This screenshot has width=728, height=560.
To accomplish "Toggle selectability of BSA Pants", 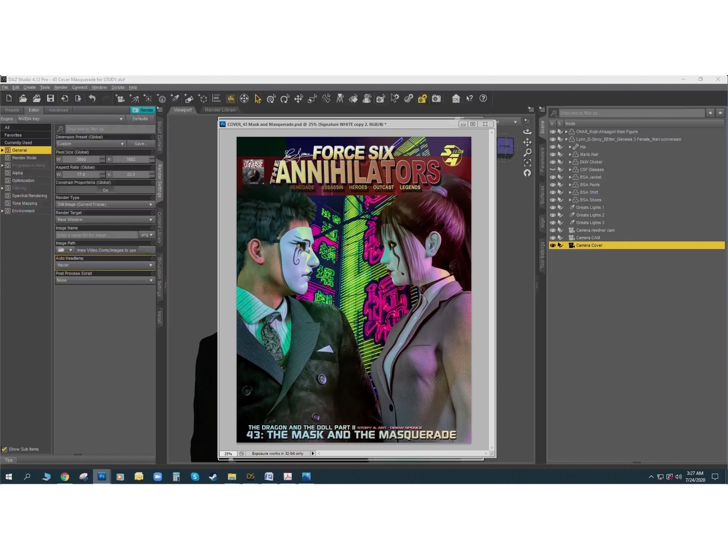I will [560, 185].
